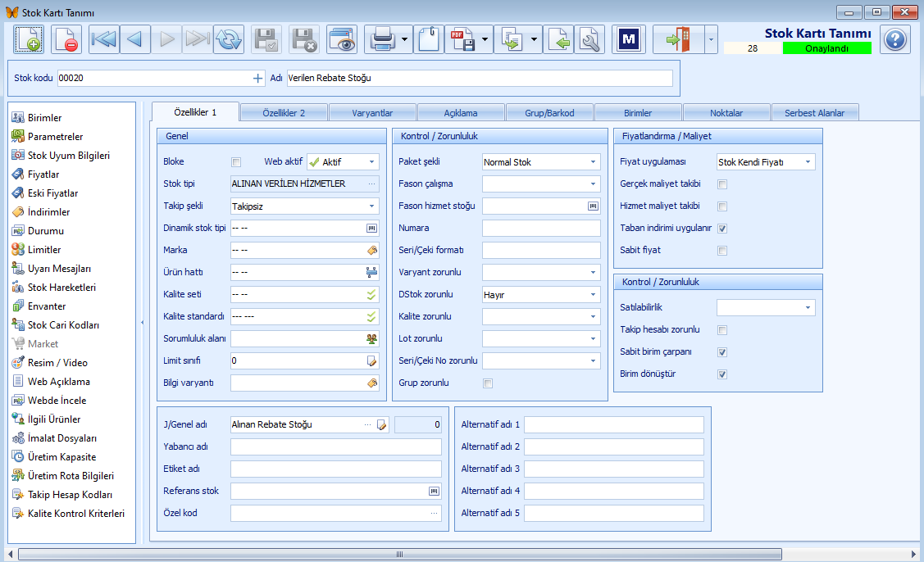Viewport: 924px width, 562px height.
Task: Uncheck Sabit birim çarpanı checkbox
Action: 722,352
